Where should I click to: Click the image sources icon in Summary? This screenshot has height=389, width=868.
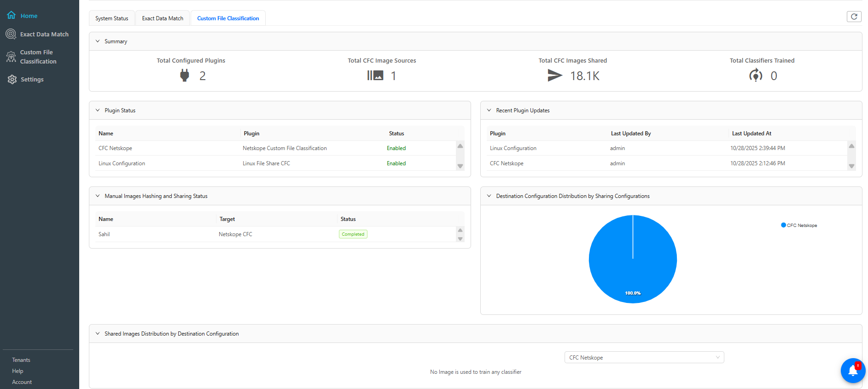[375, 75]
